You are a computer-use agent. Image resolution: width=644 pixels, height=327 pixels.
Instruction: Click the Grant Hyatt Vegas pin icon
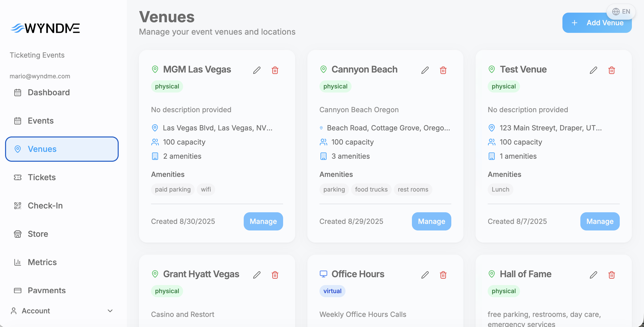155,274
